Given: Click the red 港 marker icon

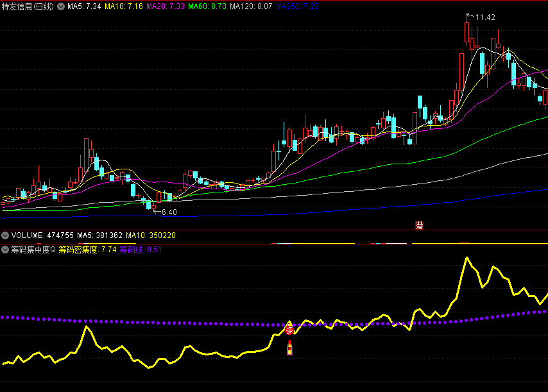Looking at the screenshot, I should (419, 225).
